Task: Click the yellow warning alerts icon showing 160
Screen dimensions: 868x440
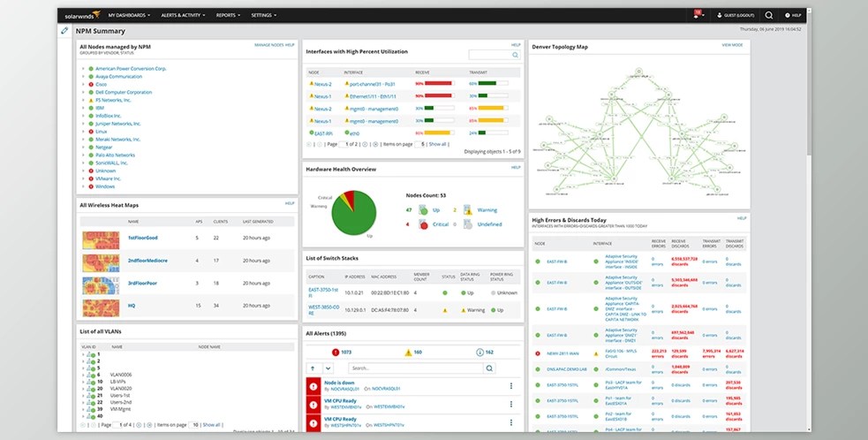Action: pos(408,352)
